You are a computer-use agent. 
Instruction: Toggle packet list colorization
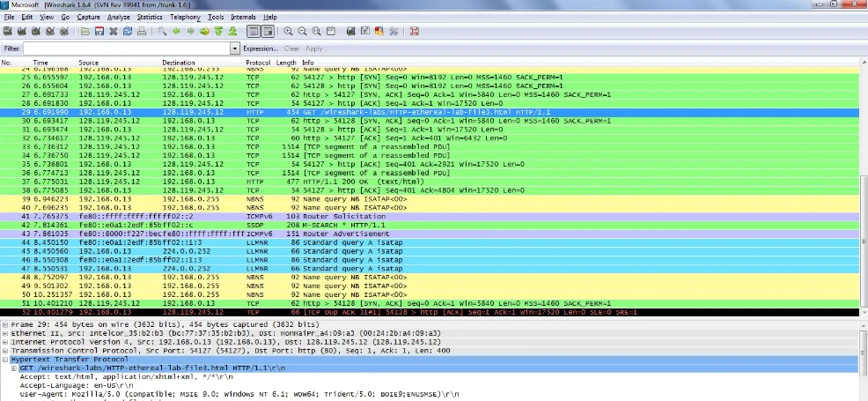[253, 32]
